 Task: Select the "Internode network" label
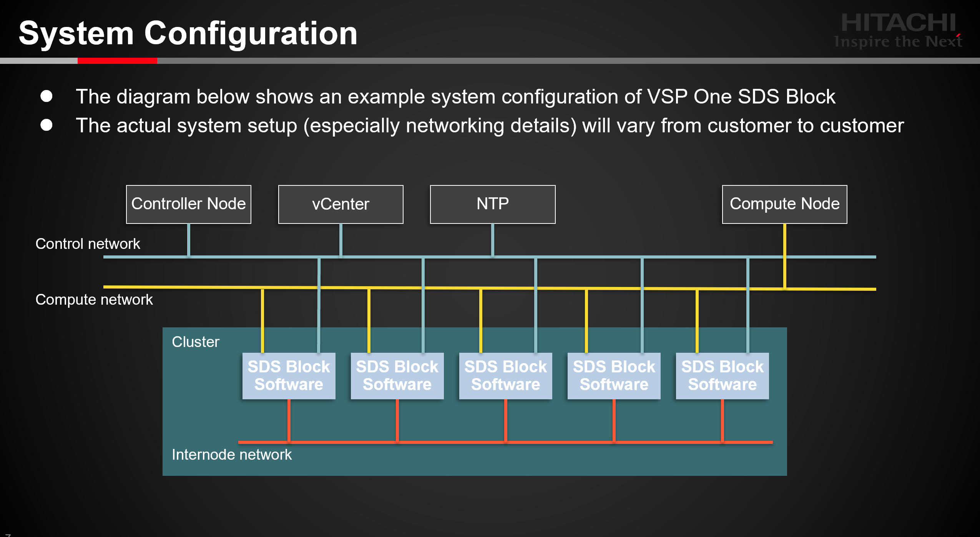(x=232, y=455)
